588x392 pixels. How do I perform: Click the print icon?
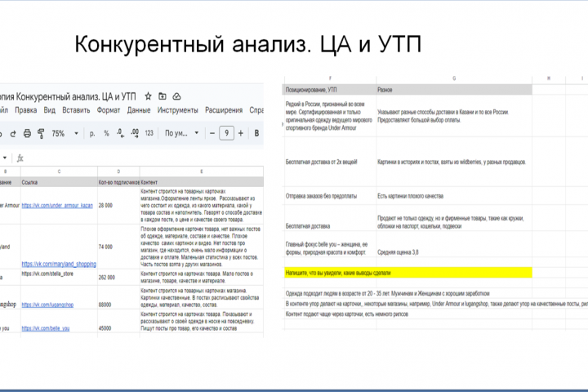pos(27,134)
